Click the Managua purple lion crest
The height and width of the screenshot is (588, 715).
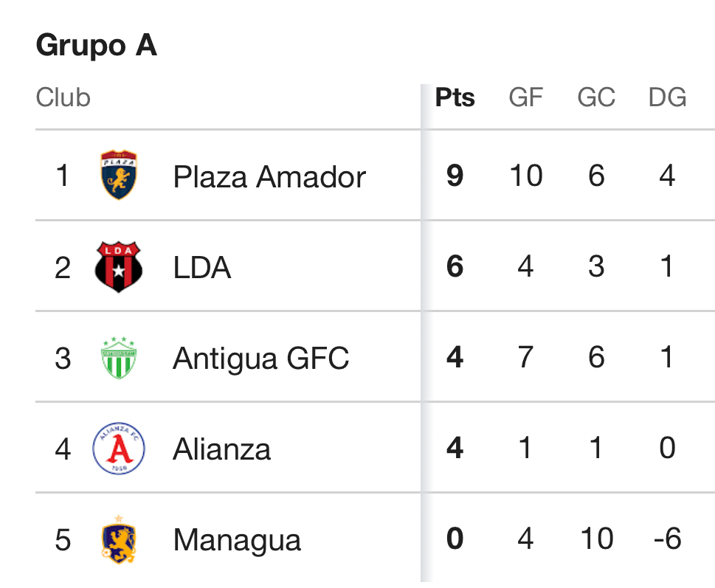click(x=119, y=540)
